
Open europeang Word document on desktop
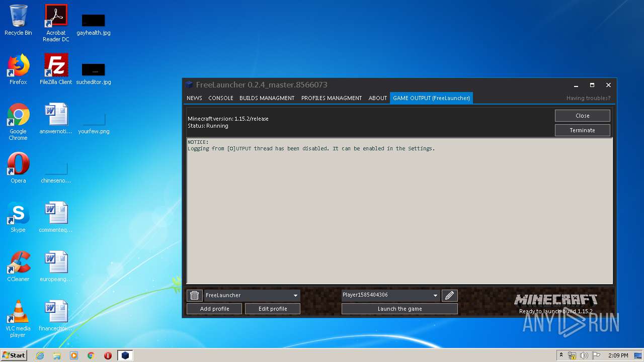click(x=56, y=266)
